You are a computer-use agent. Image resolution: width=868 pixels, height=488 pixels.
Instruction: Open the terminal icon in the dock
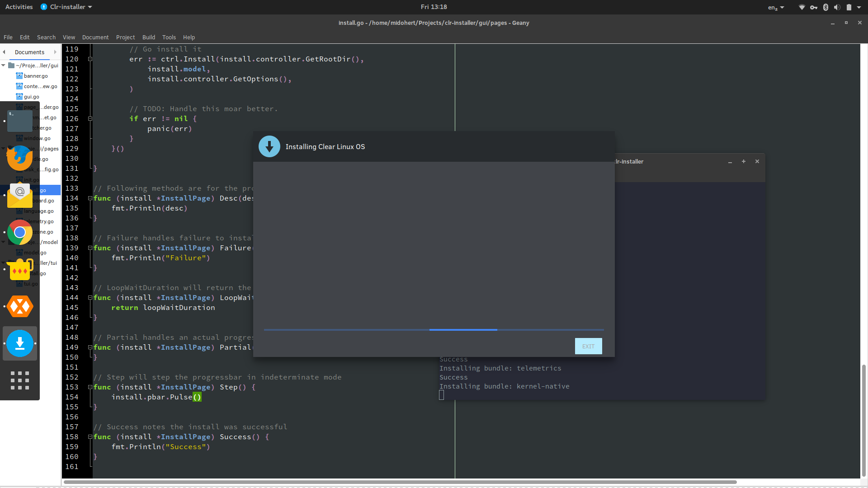point(19,121)
